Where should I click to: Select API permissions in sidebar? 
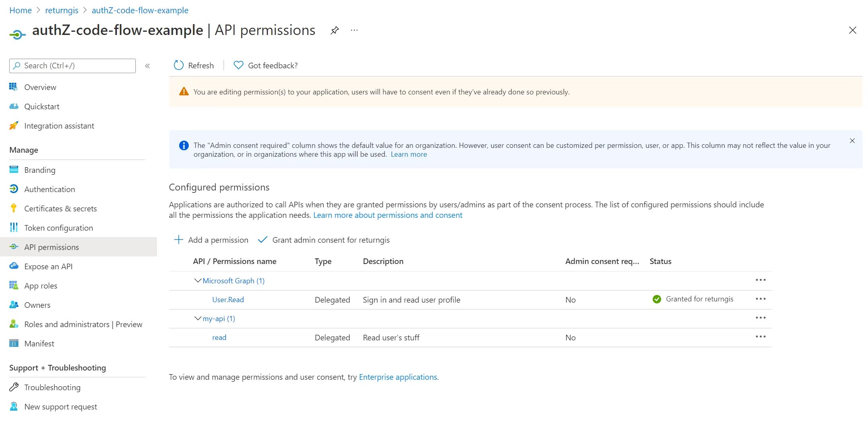coord(78,247)
